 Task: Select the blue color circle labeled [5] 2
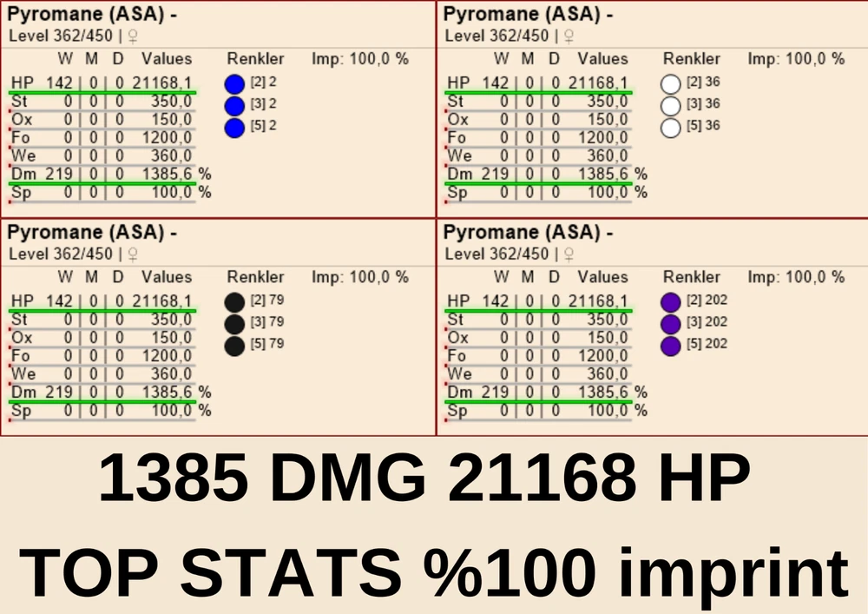pos(234,128)
